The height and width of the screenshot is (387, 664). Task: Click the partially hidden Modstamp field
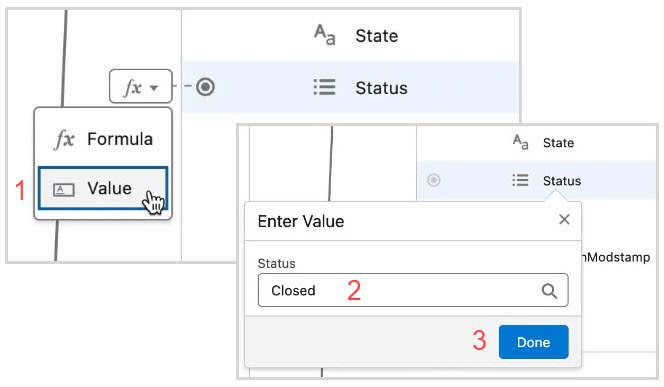tap(617, 257)
